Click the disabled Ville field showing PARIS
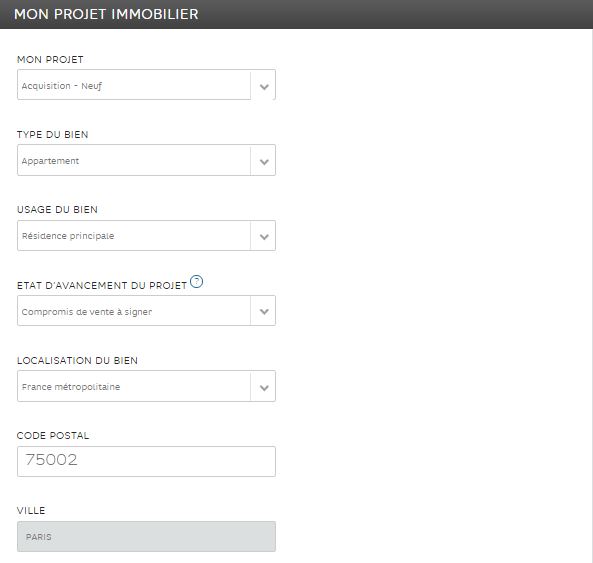The width and height of the screenshot is (593, 563). (146, 537)
